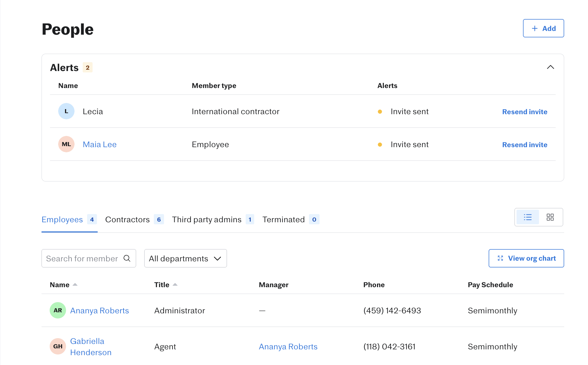The image size is (588, 365).
Task: Collapse the Alerts panel
Action: [x=551, y=67]
